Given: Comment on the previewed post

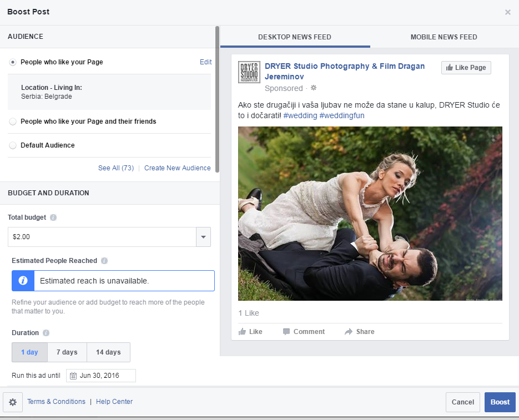Looking at the screenshot, I should pyautogui.click(x=304, y=332).
